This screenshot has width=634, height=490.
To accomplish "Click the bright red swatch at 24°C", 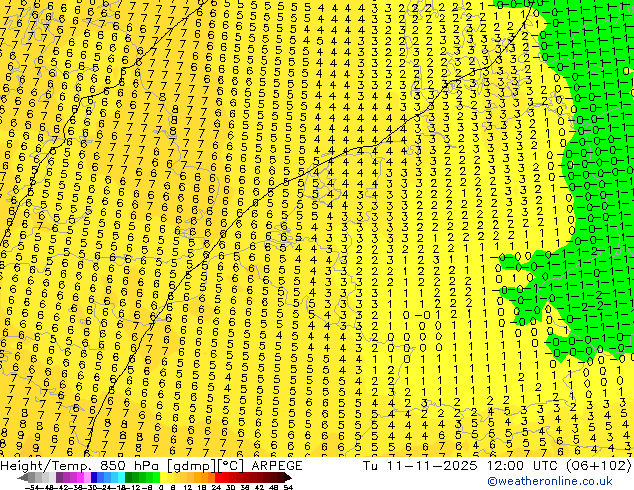I will click(x=218, y=477).
